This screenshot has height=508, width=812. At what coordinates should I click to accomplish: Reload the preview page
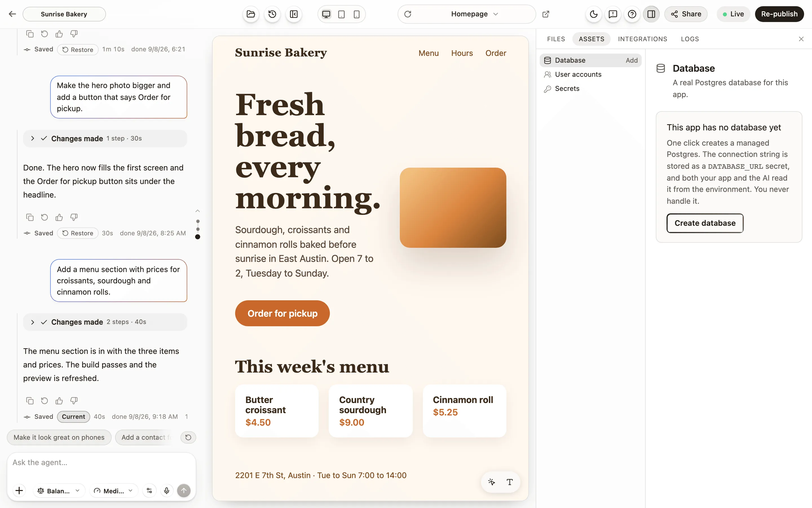click(408, 14)
